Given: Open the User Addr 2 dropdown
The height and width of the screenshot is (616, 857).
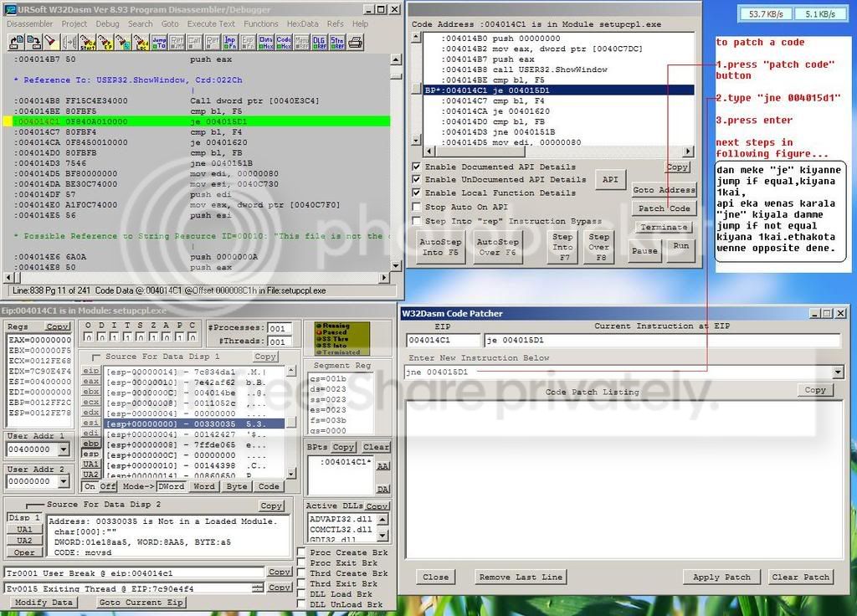Looking at the screenshot, I should [64, 481].
